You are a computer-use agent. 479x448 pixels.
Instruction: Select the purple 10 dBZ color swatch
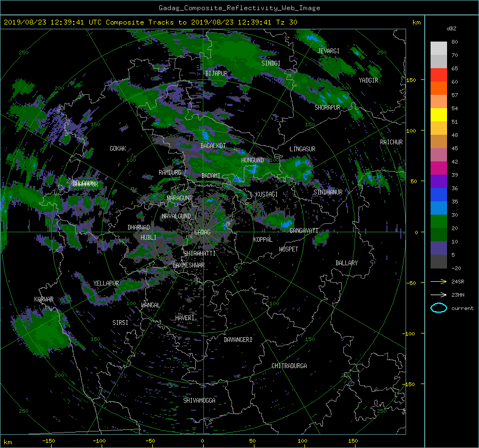click(439, 248)
